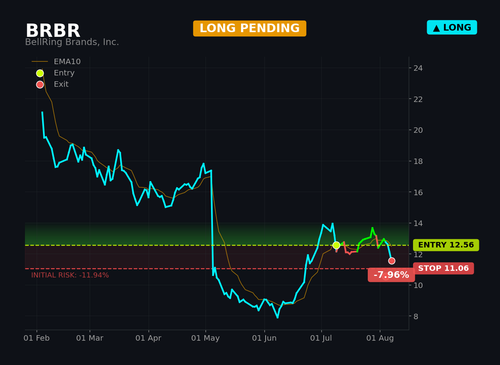Click the 01 Jun axis label
The height and width of the screenshot is (365, 500).
(x=264, y=338)
